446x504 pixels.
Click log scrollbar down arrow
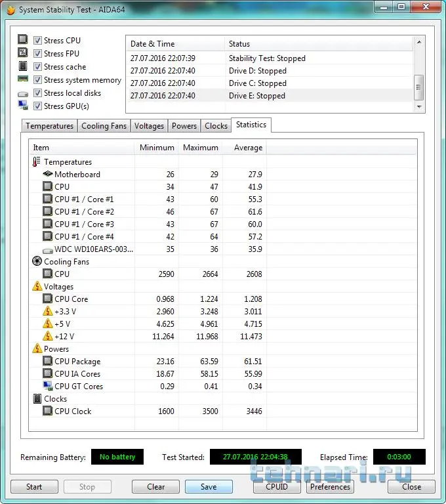418,107
